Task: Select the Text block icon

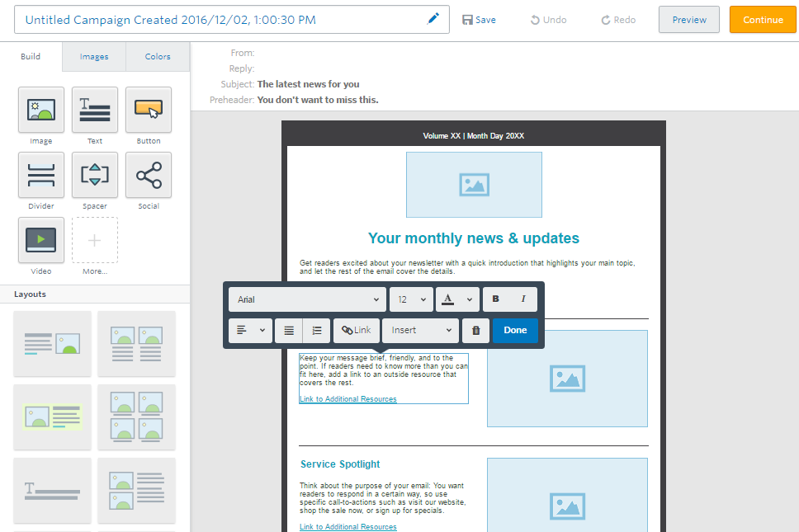Action: [95, 110]
